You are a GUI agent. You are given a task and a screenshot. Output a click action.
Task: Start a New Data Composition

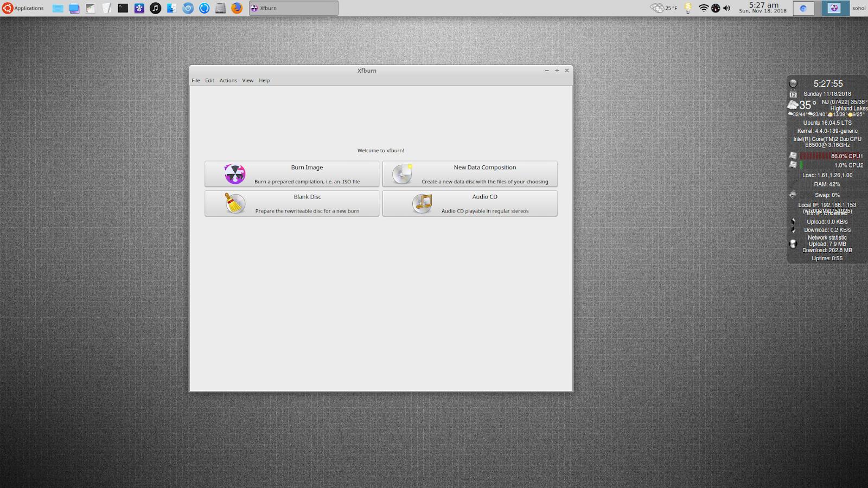coord(470,174)
